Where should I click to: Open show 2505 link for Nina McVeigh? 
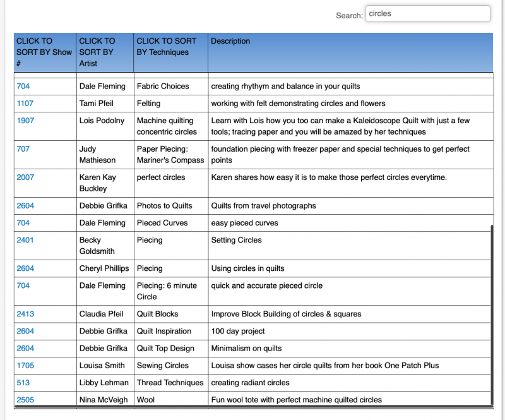pyautogui.click(x=25, y=400)
